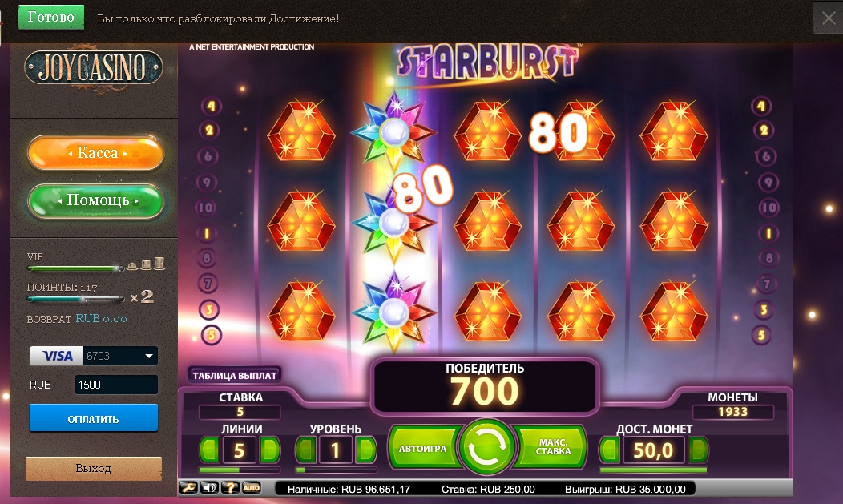Open the question mark help icon
This screenshot has width=843, height=504.
click(x=230, y=488)
